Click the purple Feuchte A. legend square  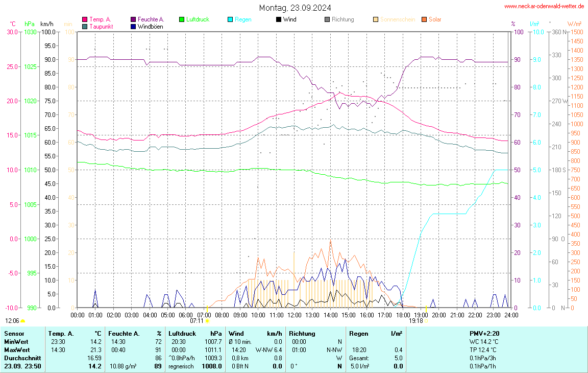click(x=133, y=20)
